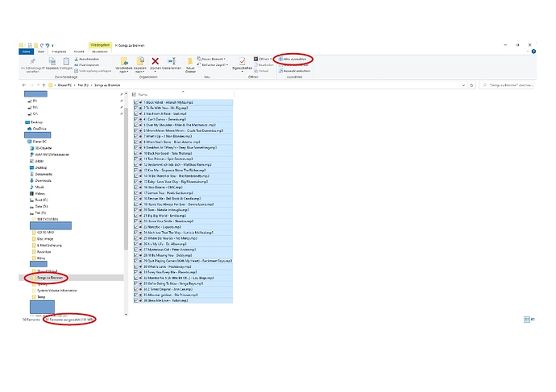Open the 'Kopieren nach' dropdown
The height and width of the screenshot is (392, 556).
point(139,70)
